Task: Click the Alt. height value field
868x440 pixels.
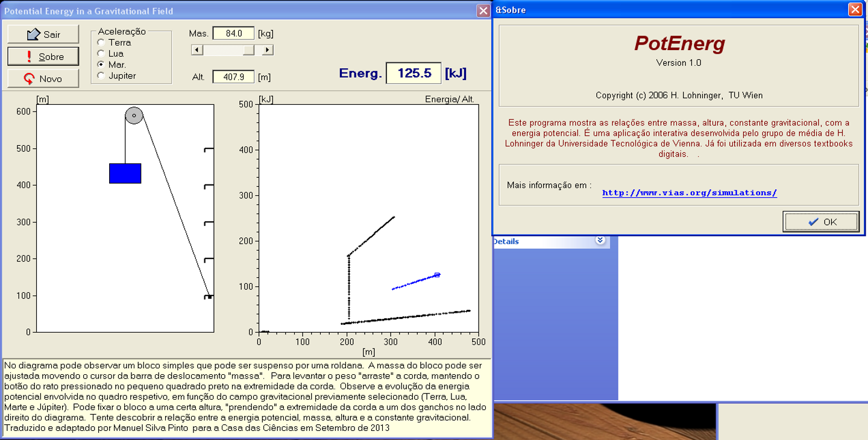Action: click(x=233, y=77)
